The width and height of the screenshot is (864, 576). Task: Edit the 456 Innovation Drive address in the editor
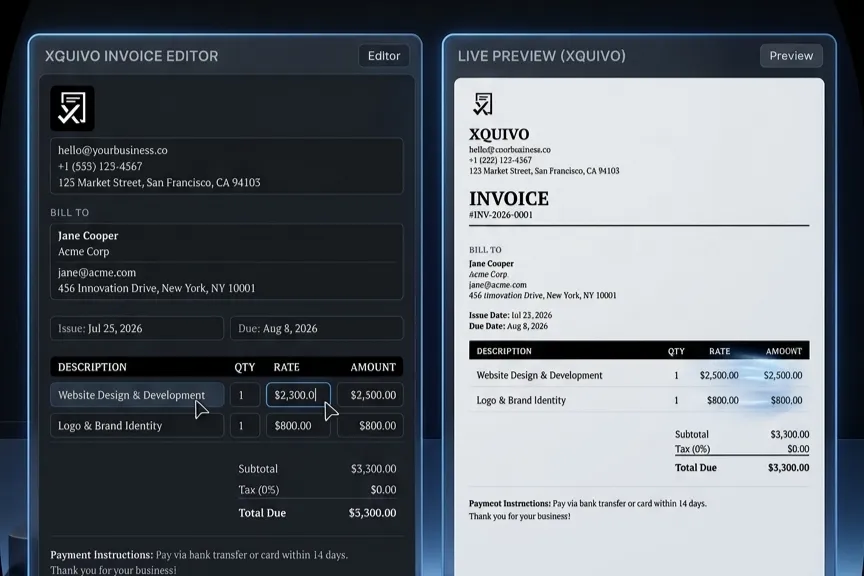(156, 288)
